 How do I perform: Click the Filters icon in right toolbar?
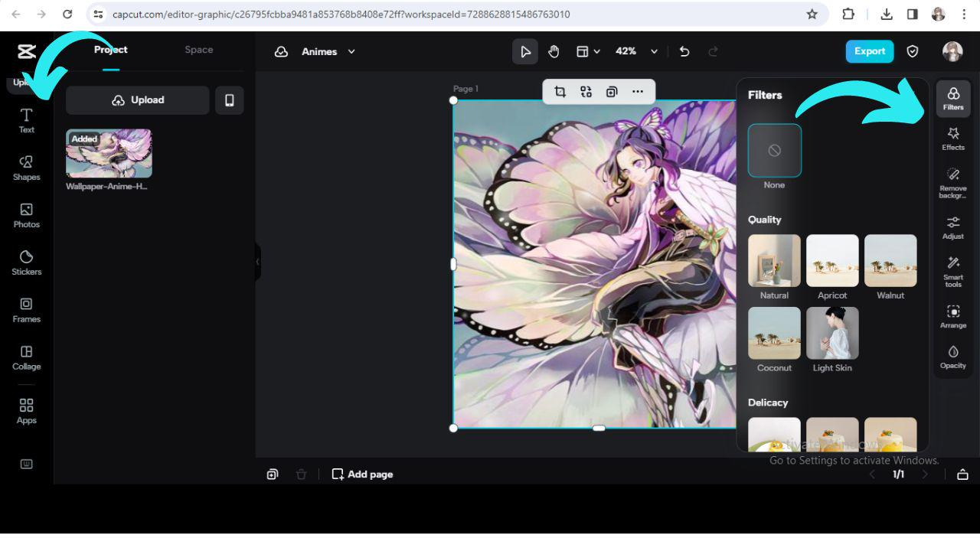[x=953, y=99]
